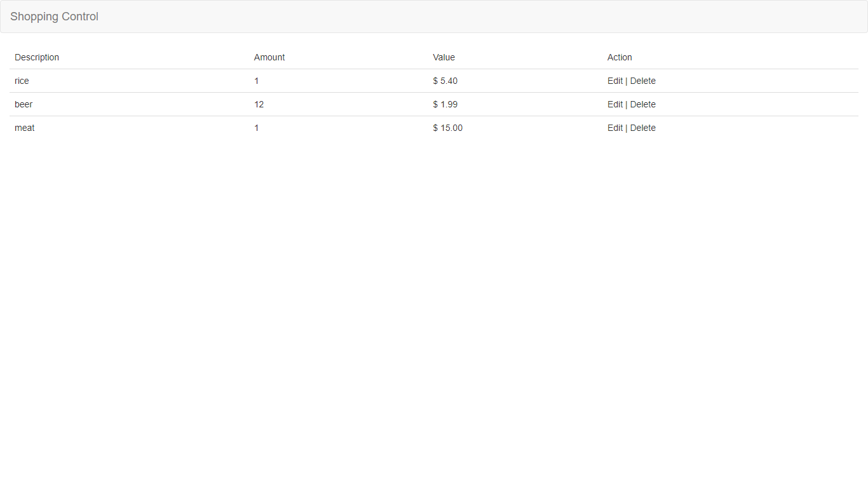Delete the rice item
The height and width of the screenshot is (488, 868).
coord(643,81)
